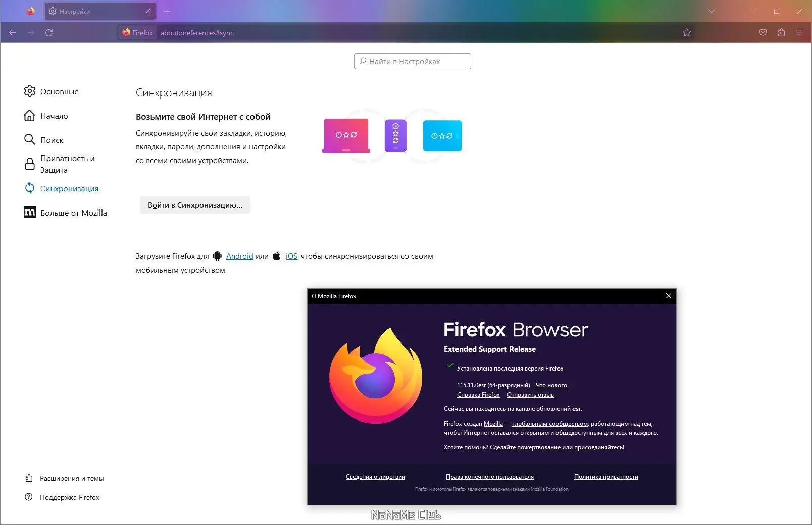The height and width of the screenshot is (525, 812).
Task: Click the green update checkmark icon
Action: pyautogui.click(x=450, y=366)
